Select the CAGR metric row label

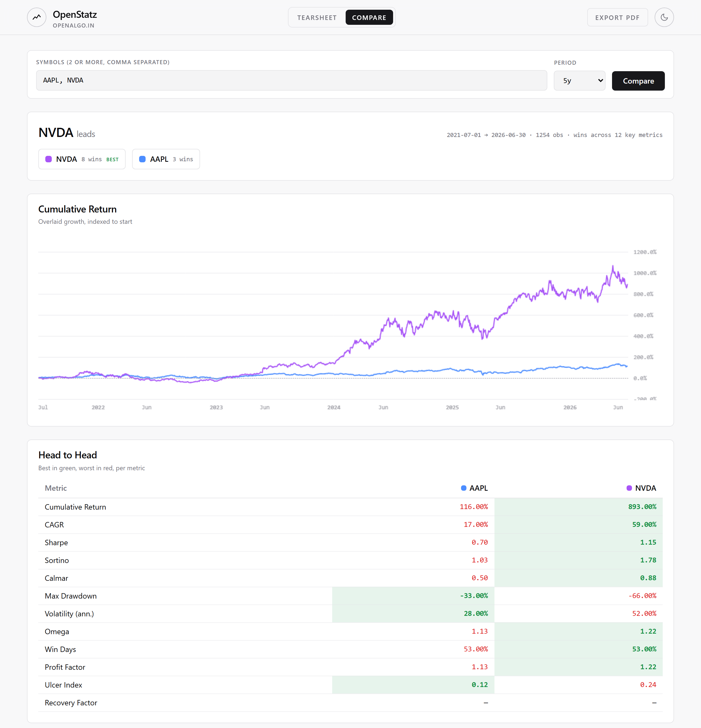pyautogui.click(x=54, y=525)
